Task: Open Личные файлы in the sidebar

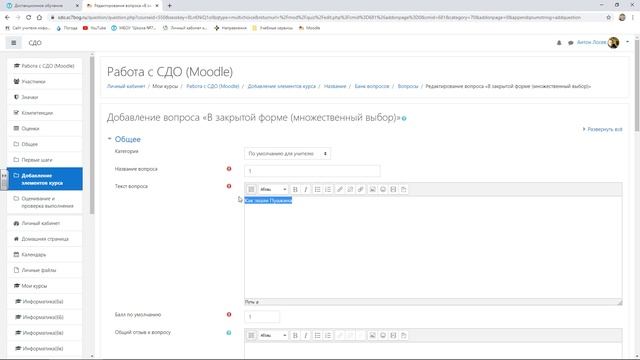Action: pyautogui.click(x=45, y=270)
